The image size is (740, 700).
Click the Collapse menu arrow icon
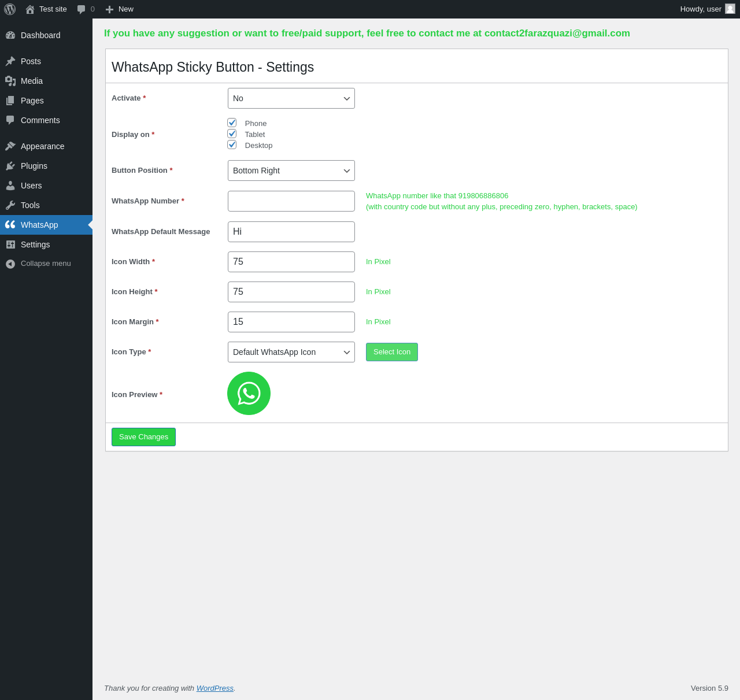pos(10,264)
